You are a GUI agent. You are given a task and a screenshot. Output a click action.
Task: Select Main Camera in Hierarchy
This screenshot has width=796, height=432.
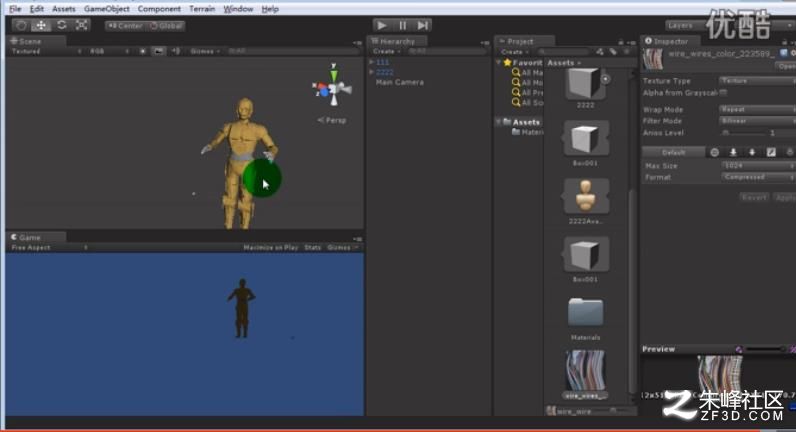coord(400,82)
